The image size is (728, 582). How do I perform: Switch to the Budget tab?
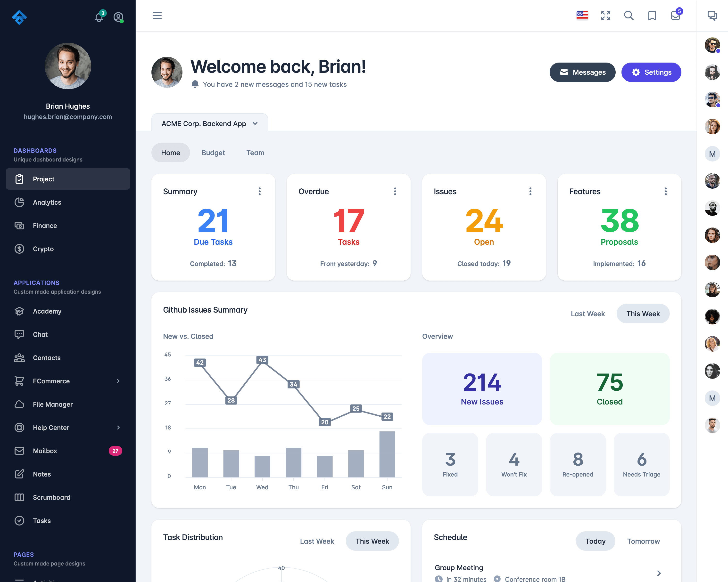pos(213,153)
